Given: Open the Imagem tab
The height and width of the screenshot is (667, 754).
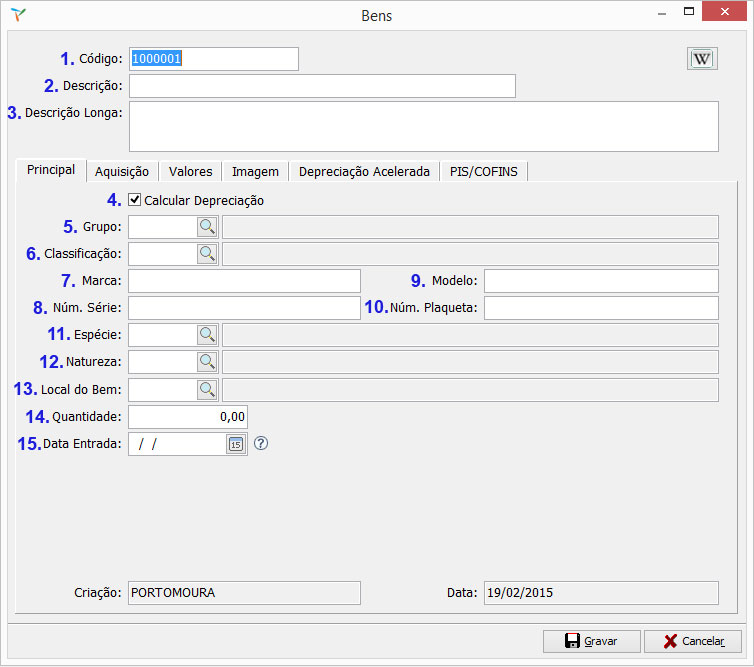Looking at the screenshot, I should coord(255,172).
